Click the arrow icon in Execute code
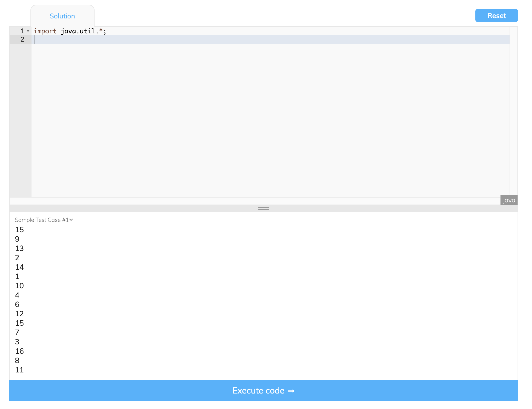Viewport: 532px width, 409px height. 291,391
